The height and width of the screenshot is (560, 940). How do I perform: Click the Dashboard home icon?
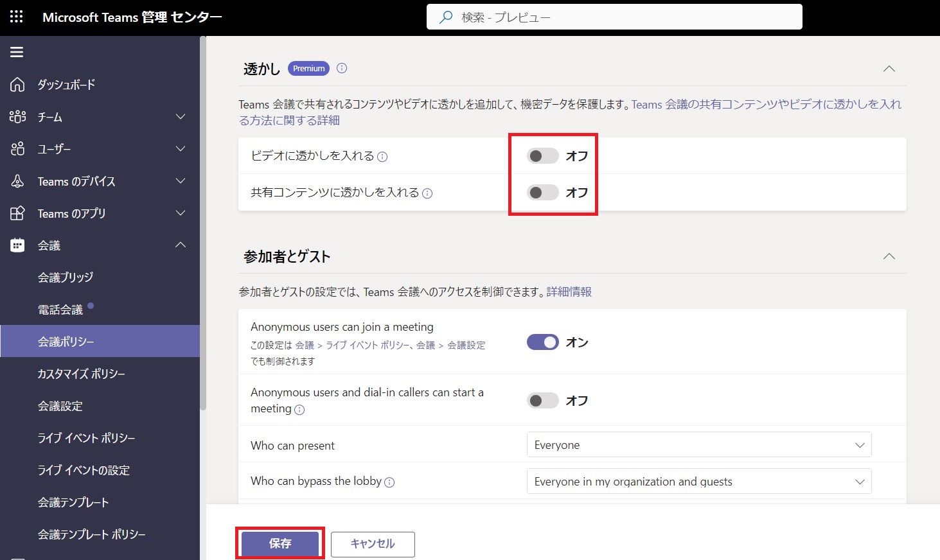(x=17, y=85)
